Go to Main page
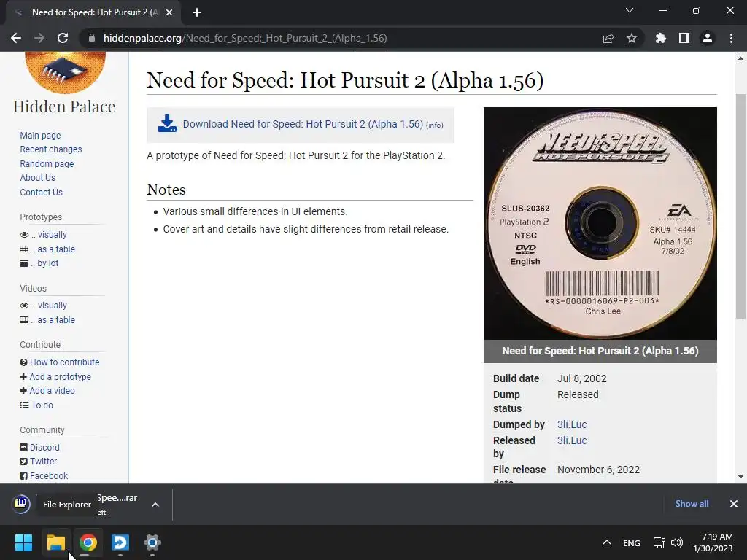The image size is (747, 560). [40, 135]
